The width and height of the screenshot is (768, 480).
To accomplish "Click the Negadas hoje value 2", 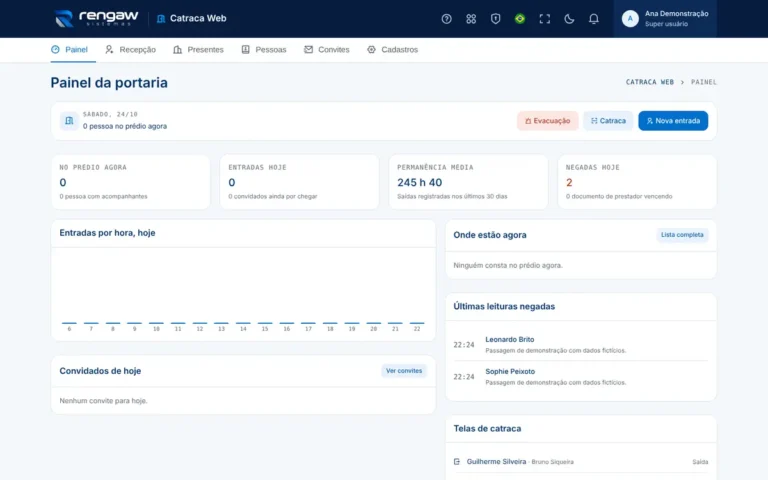I will [x=569, y=182].
